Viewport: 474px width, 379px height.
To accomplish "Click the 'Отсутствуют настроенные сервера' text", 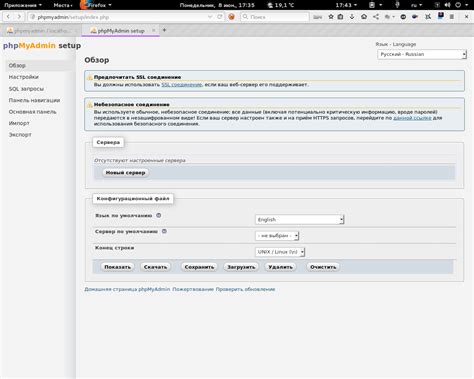I will (140, 160).
